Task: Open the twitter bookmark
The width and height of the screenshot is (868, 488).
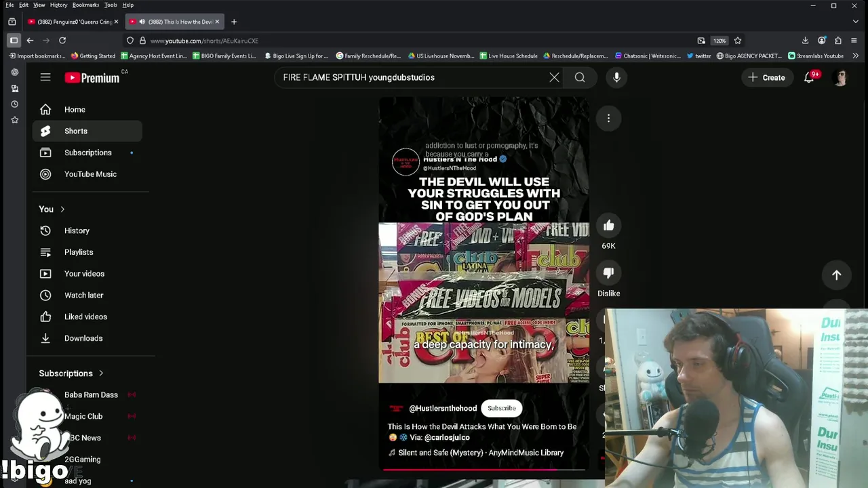Action: [x=698, y=56]
